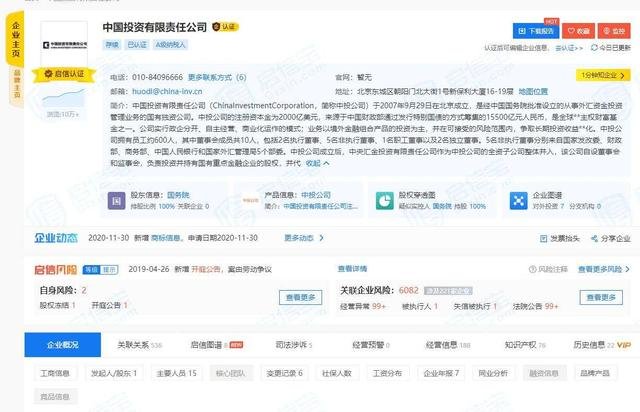The image size is (640, 412).
Task: Switch to 知识产权 tab
Action: tap(525, 345)
